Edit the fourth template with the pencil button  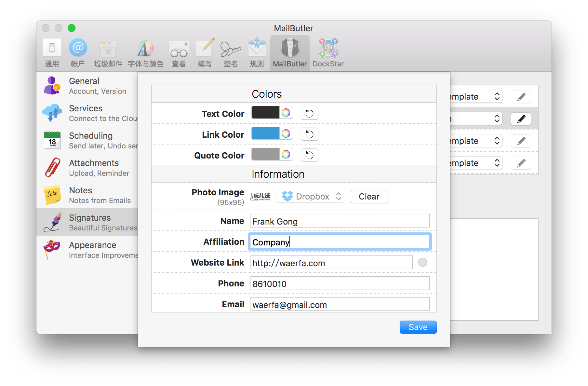click(x=521, y=163)
